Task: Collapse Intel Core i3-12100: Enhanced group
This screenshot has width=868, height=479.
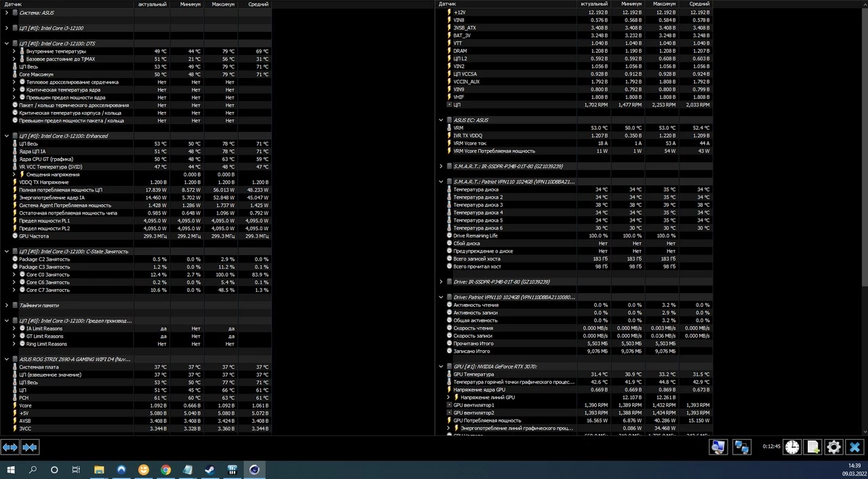Action: coord(7,136)
